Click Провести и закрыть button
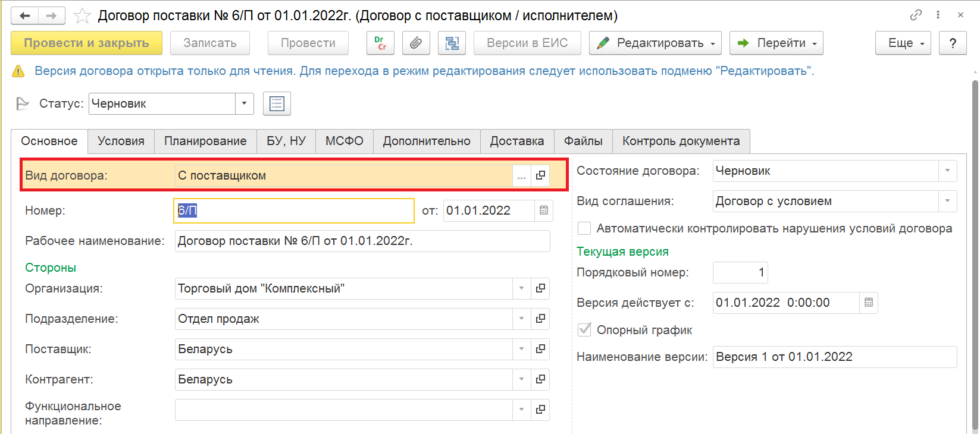The image size is (980, 434). (87, 43)
